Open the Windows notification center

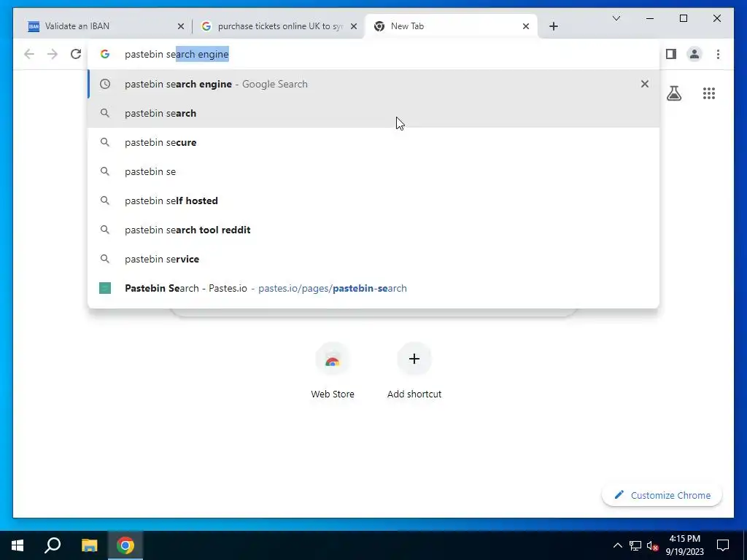pos(723,545)
